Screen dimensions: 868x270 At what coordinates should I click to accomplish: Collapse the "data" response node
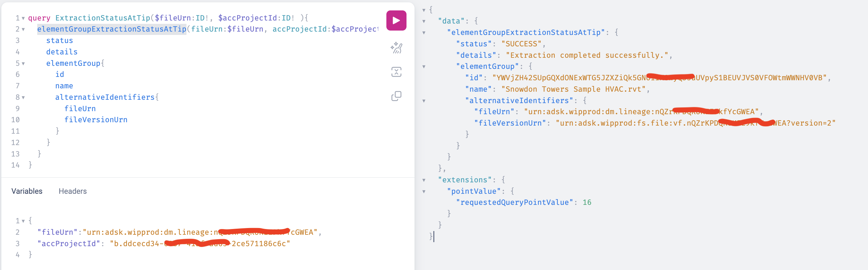click(424, 21)
